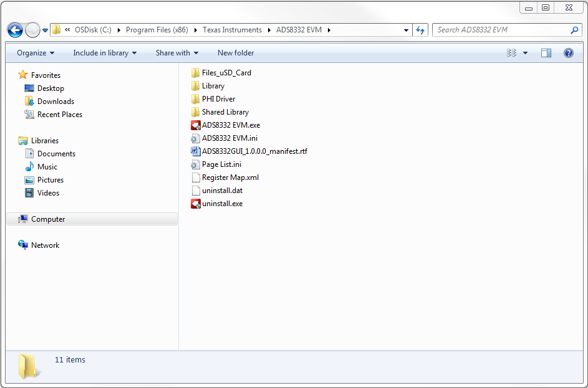Click the ADS8332GUI manifest rtf file icon
Screen dimensions: 588x388
click(x=196, y=151)
